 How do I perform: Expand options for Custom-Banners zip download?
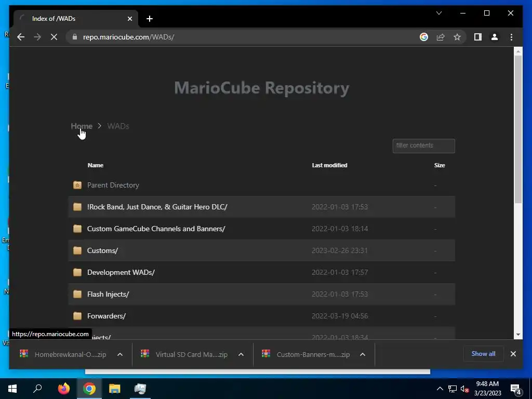pos(362,354)
